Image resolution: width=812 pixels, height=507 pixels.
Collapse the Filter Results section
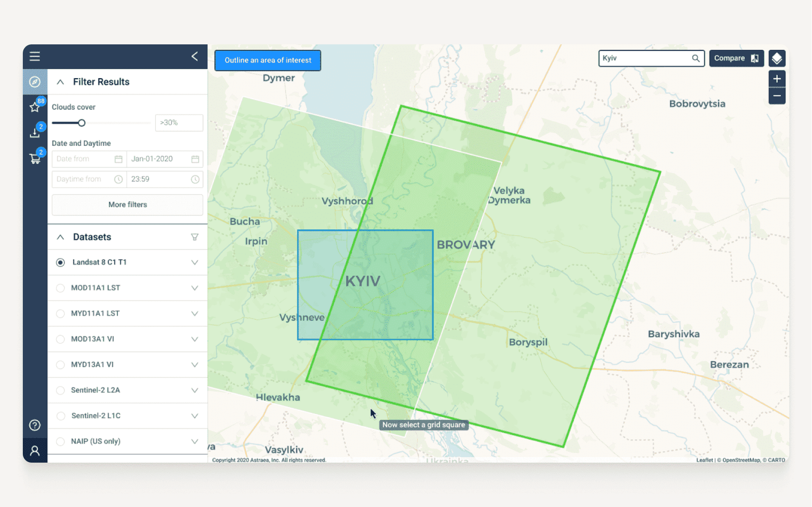60,82
